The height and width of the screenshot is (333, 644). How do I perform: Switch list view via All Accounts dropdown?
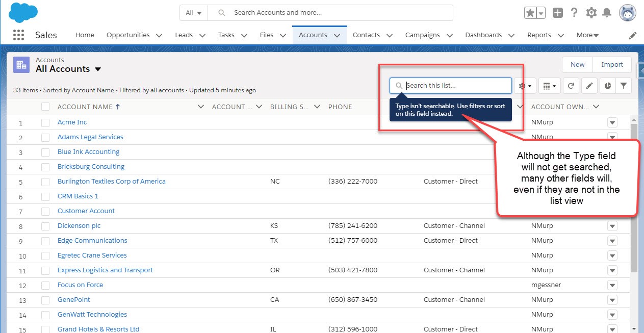98,69
